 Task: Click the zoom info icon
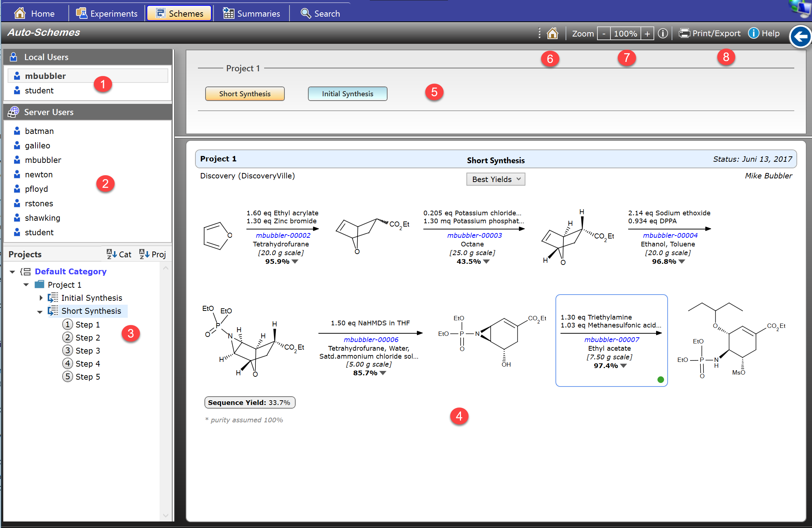(663, 33)
